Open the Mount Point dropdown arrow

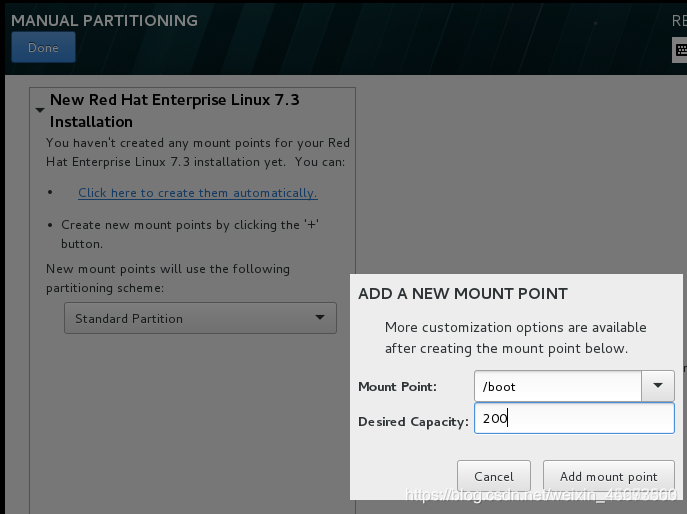[658, 386]
